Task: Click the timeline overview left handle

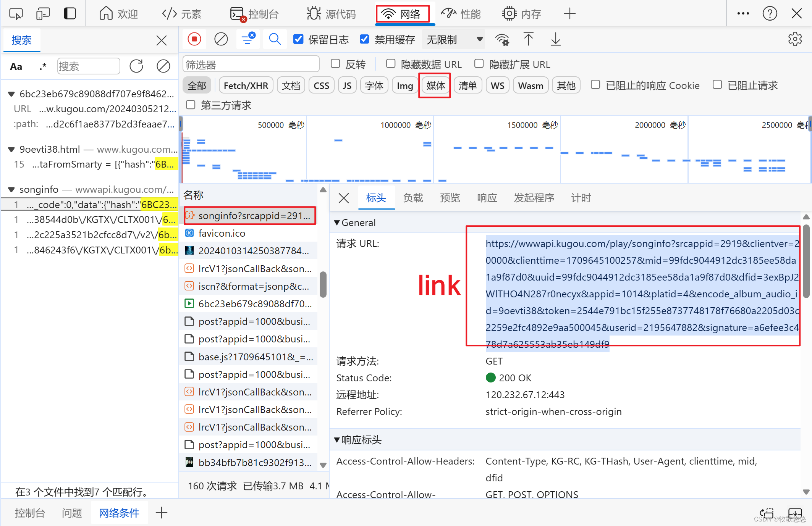Action: 181,123
